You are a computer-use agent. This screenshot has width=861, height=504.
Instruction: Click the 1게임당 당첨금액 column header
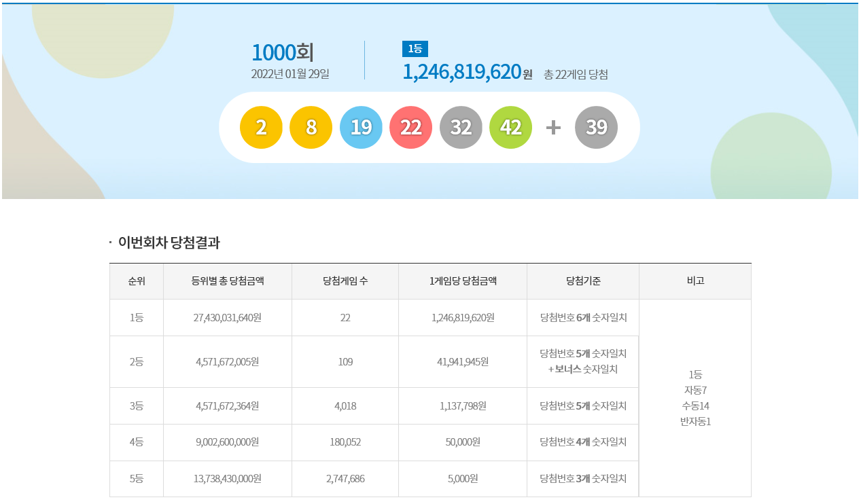pos(462,281)
